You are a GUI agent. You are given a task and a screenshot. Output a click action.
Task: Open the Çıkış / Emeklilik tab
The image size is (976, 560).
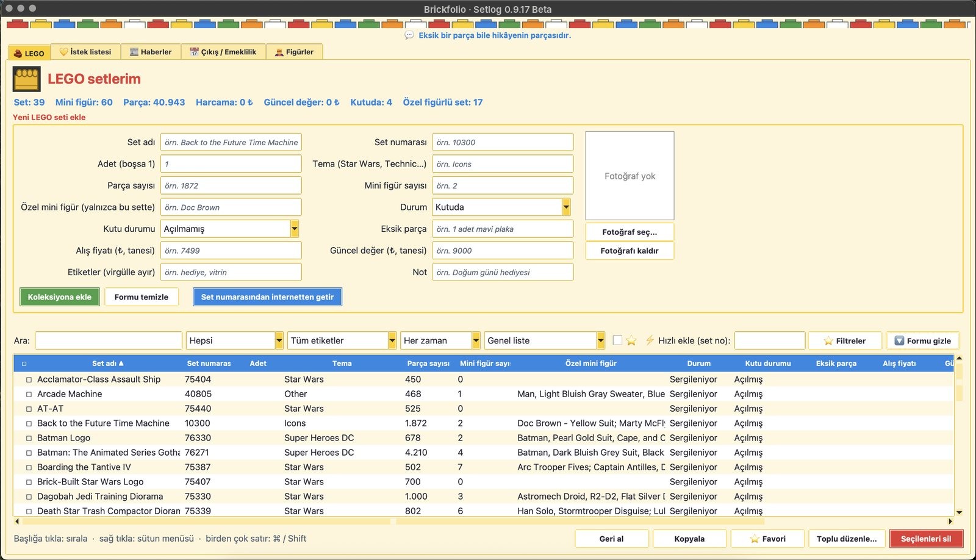(223, 52)
